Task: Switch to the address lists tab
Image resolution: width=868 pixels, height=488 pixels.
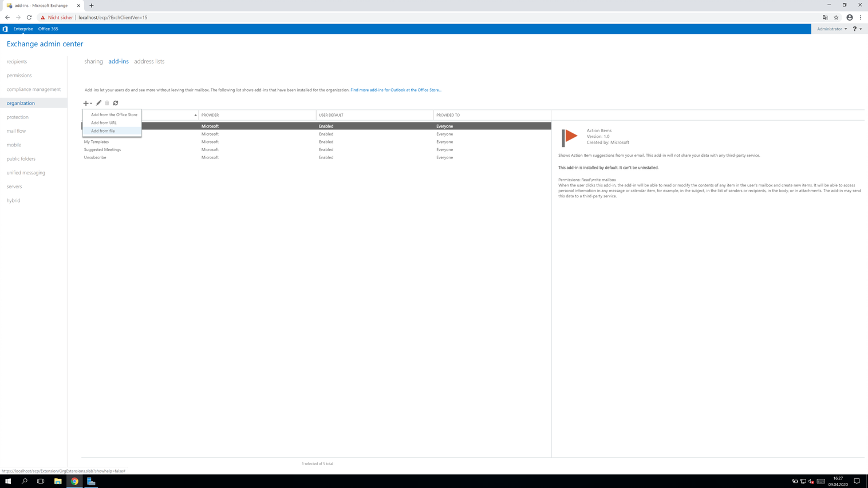Action: tap(149, 61)
